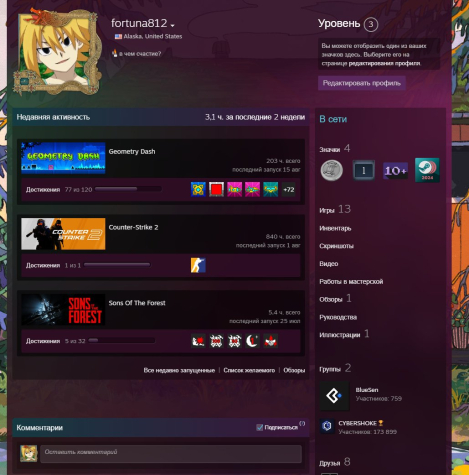Screen dimensions: 469x475
Task: Open the moon achievement icon for Sons Of The Forest
Action: [252, 341]
